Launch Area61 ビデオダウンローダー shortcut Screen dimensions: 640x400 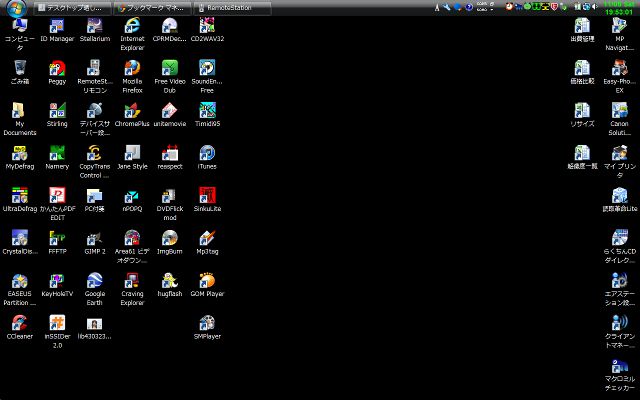(x=132, y=247)
